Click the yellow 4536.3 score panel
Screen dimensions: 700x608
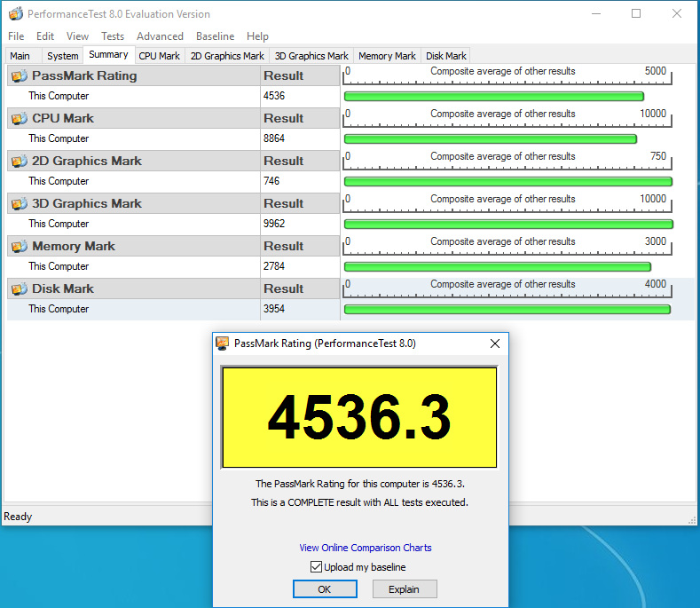[359, 417]
